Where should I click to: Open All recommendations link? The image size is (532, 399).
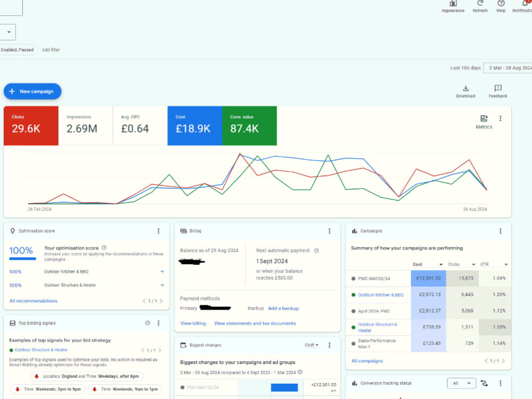(33, 301)
